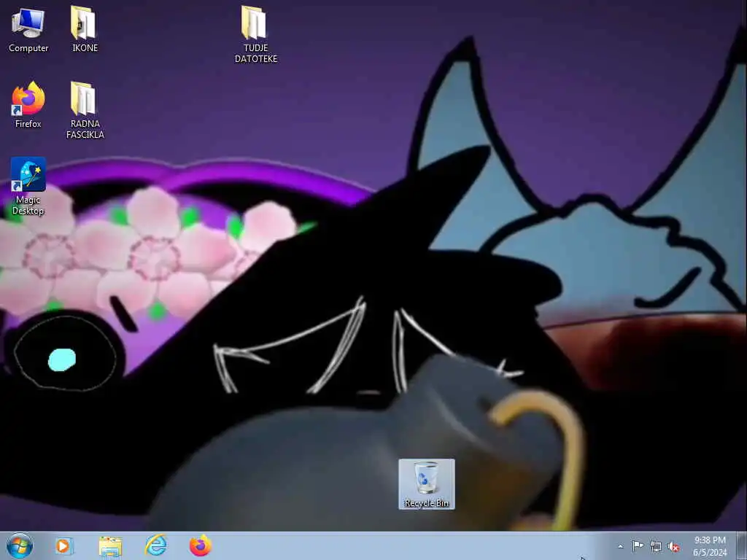Select the Computer desktop icon
Screen dimensions: 747x560
tap(28, 29)
